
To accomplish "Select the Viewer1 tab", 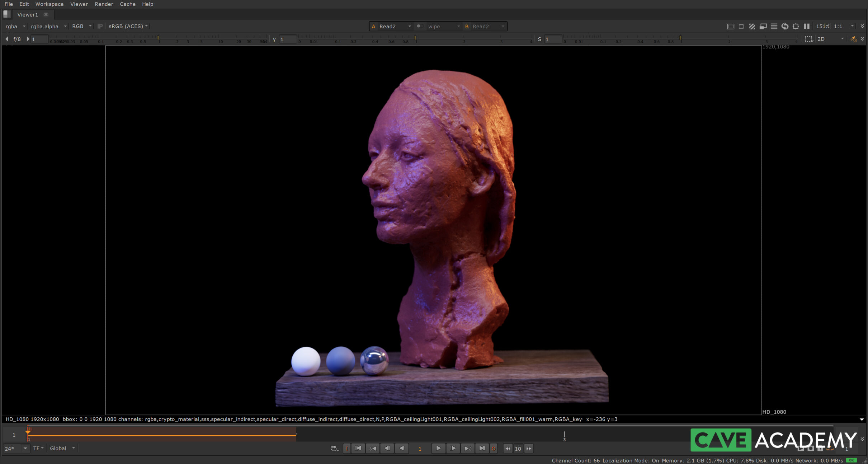I will (x=28, y=15).
